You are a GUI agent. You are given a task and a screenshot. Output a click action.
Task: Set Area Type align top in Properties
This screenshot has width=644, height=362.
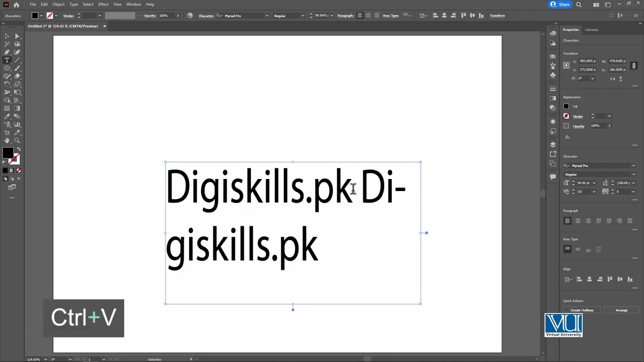(x=568, y=249)
